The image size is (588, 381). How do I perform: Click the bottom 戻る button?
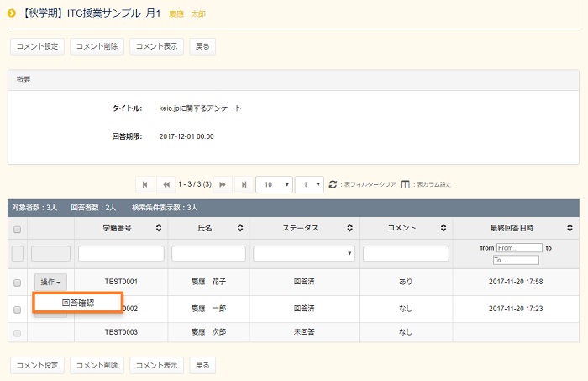202,365
